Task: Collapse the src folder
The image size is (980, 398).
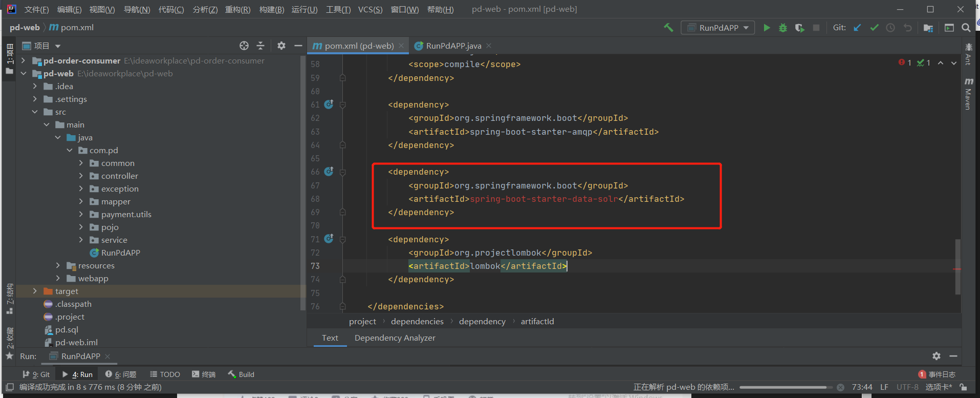Action: pyautogui.click(x=35, y=112)
